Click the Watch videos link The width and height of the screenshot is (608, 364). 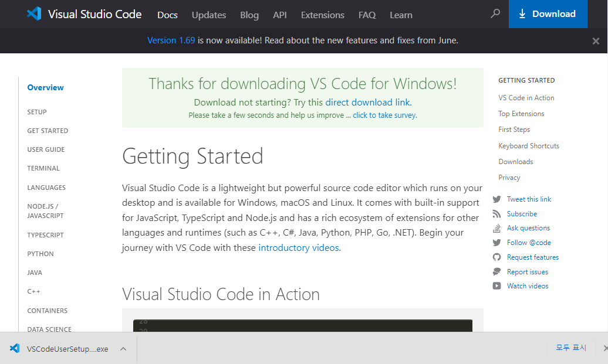[528, 286]
